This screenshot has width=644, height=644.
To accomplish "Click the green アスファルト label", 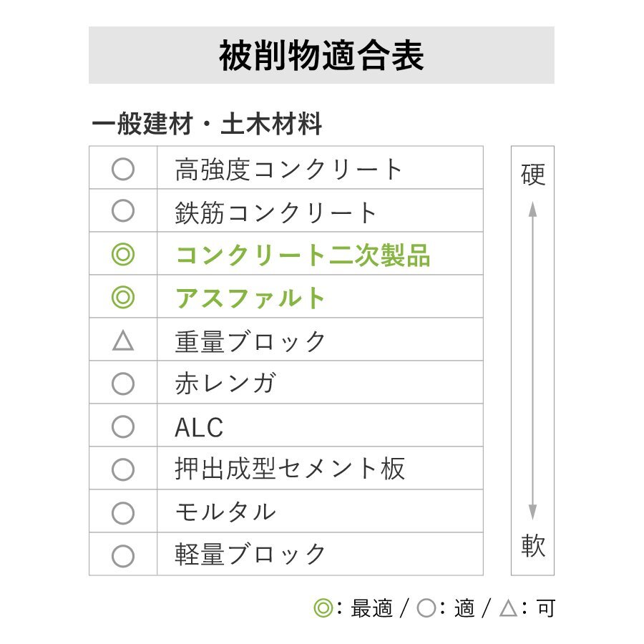I will tap(250, 298).
